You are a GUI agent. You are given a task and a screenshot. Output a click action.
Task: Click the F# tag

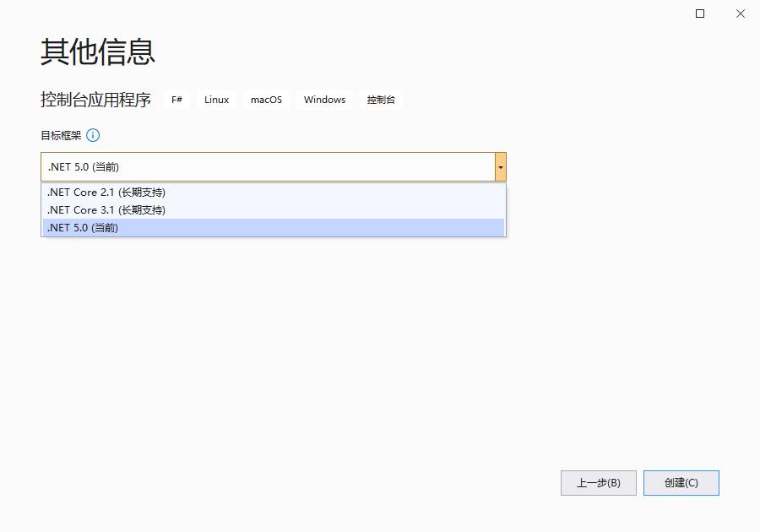point(176,100)
